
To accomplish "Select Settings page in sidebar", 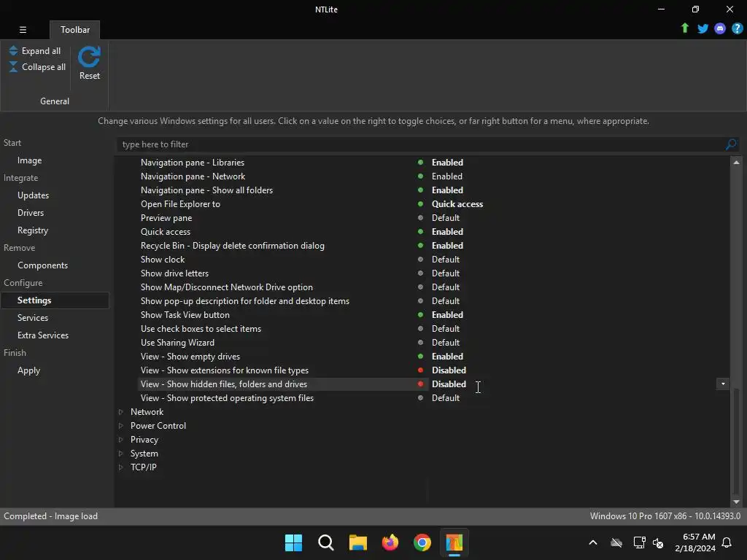I will [x=55, y=300].
